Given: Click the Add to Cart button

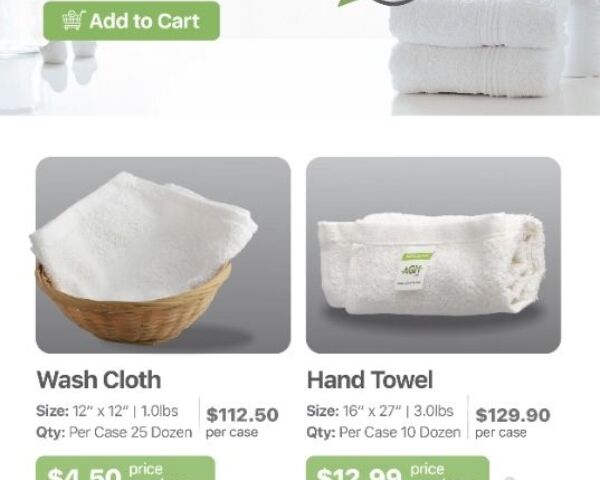Looking at the screenshot, I should [x=132, y=21].
